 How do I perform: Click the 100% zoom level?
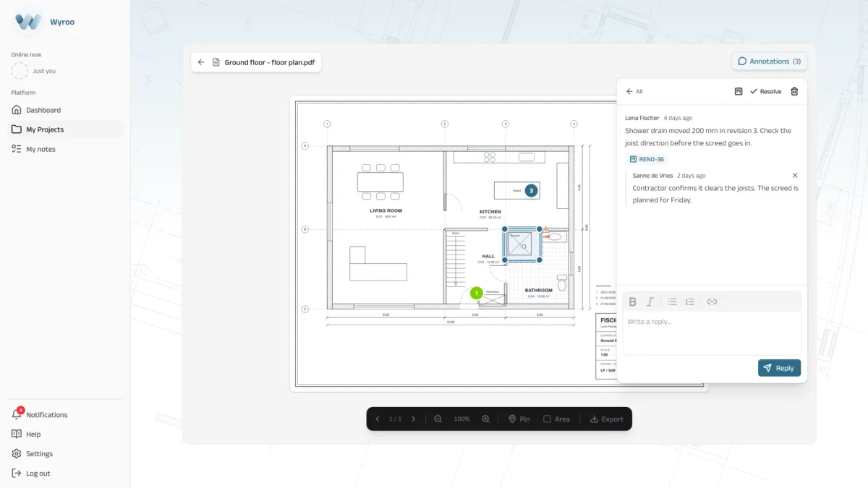pos(461,419)
